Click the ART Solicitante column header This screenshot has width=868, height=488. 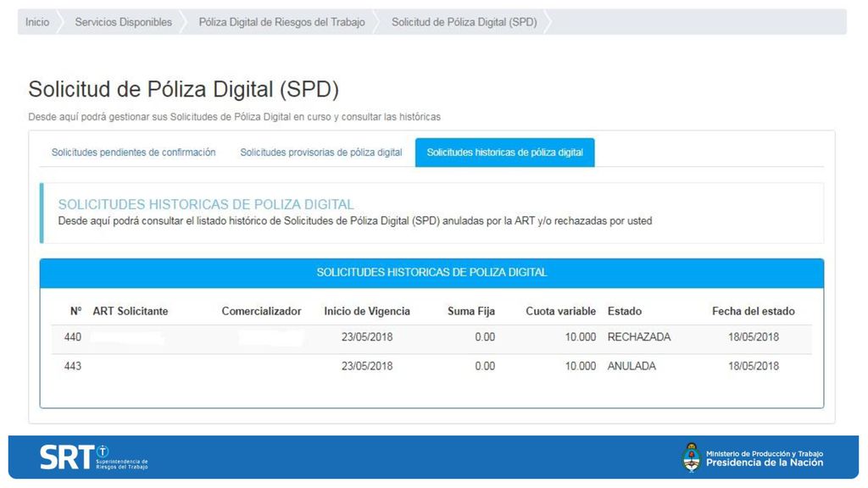coord(130,311)
